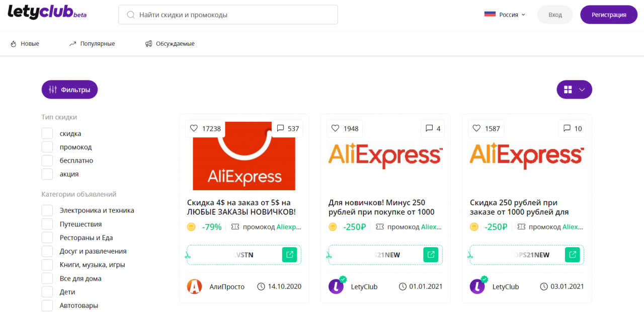Like the deal with 1948 hearts

pyautogui.click(x=335, y=128)
